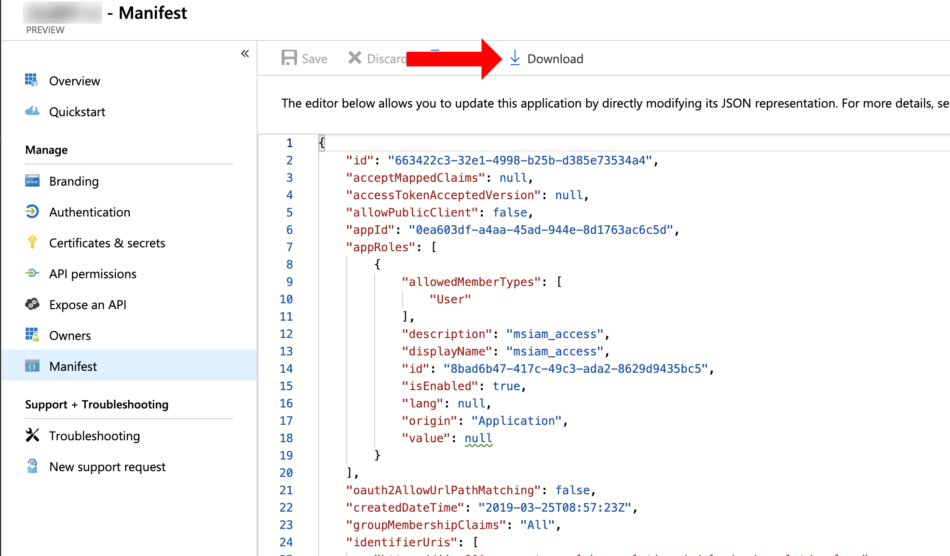Click the Overview grid icon
This screenshot has width=950, height=556.
tap(32, 80)
